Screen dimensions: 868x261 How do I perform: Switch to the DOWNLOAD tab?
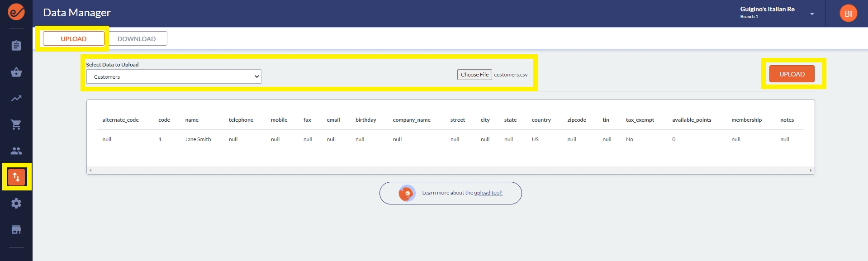click(137, 39)
